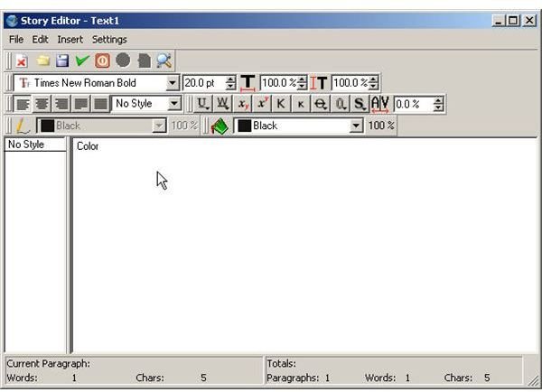Click the No Style entry in left pane

pyautogui.click(x=35, y=145)
